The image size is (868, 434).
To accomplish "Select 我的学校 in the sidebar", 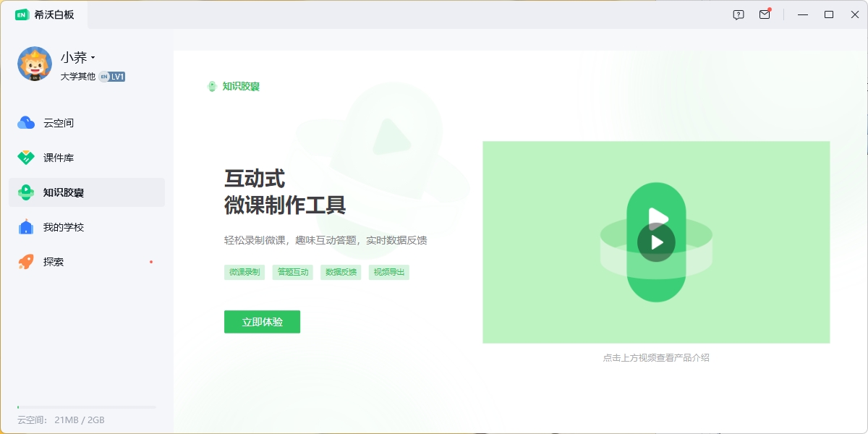I will tap(64, 227).
